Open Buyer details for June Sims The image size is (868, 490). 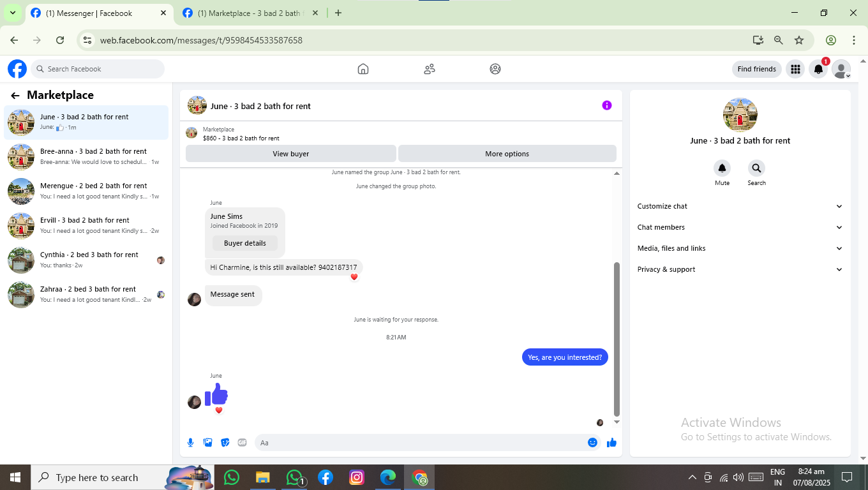tap(245, 243)
